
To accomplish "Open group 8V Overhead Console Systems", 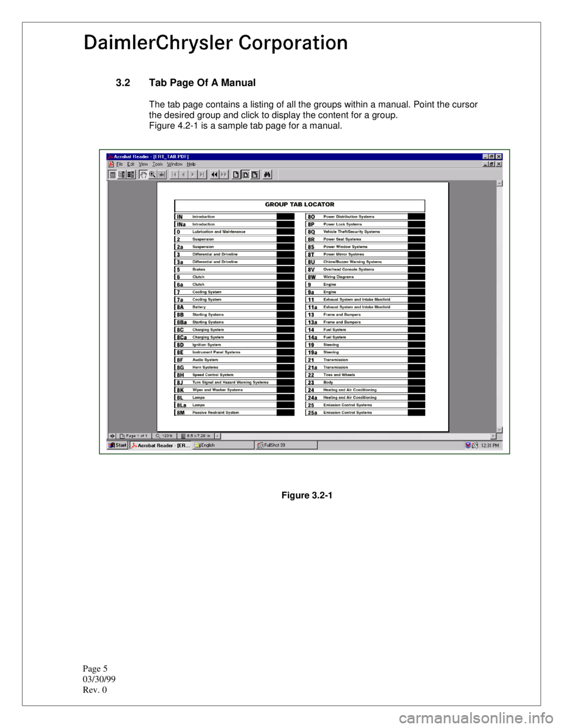I will tap(365, 270).
